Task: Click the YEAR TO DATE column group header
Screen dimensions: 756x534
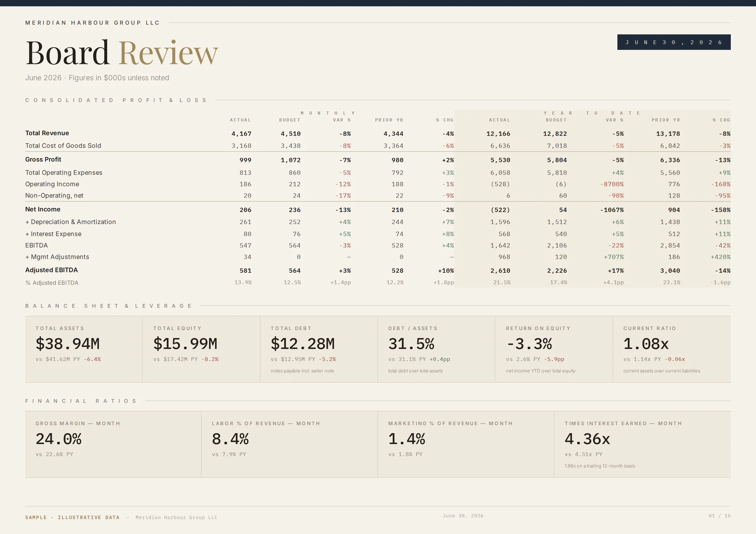Action: pyautogui.click(x=592, y=113)
